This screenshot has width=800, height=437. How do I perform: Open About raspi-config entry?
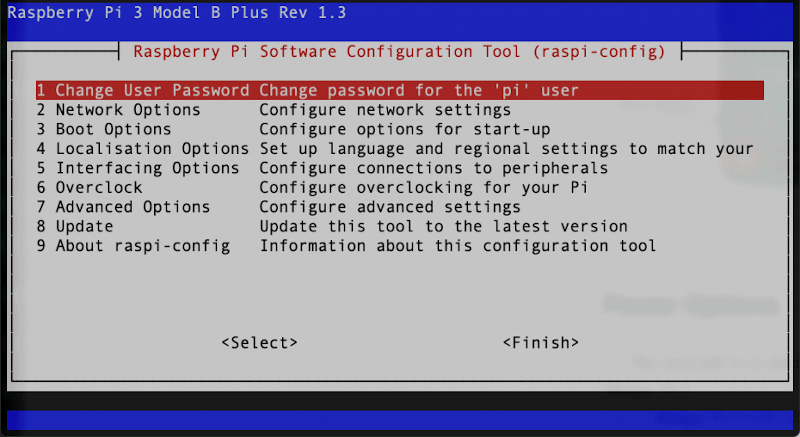coord(399,245)
